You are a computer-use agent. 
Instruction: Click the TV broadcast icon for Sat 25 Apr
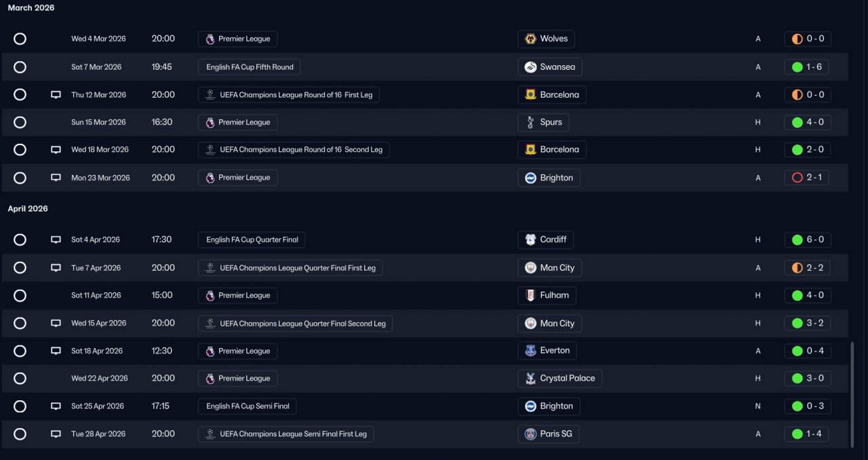click(56, 406)
